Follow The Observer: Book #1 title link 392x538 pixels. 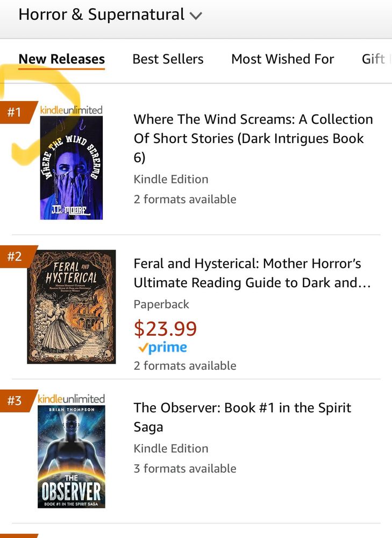[x=242, y=417]
